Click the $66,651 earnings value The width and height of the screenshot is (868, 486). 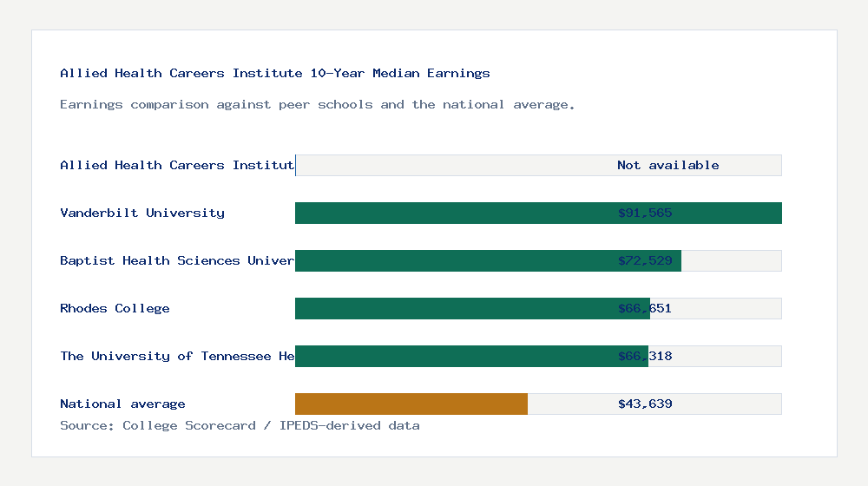[x=645, y=308]
